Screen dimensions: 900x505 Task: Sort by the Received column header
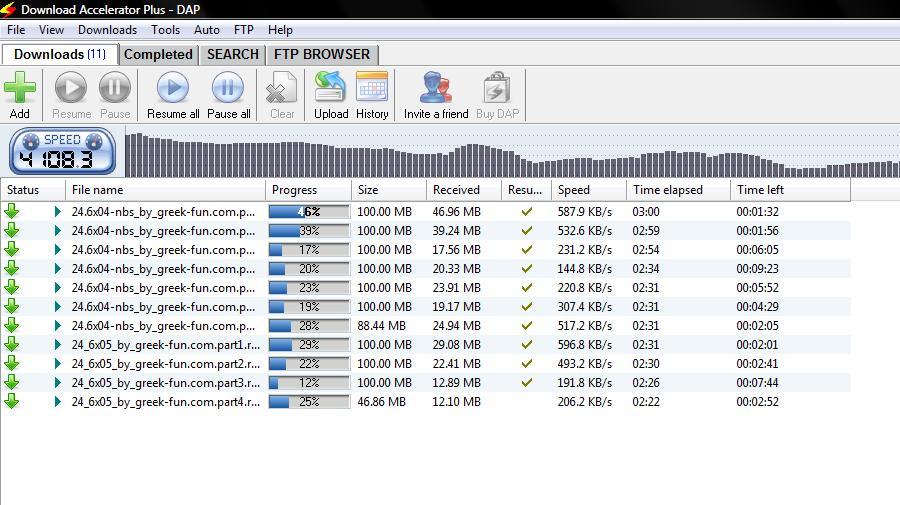[x=464, y=190]
